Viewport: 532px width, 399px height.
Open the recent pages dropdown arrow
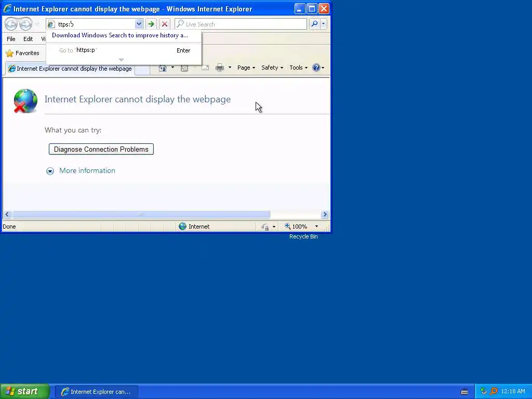[37, 24]
